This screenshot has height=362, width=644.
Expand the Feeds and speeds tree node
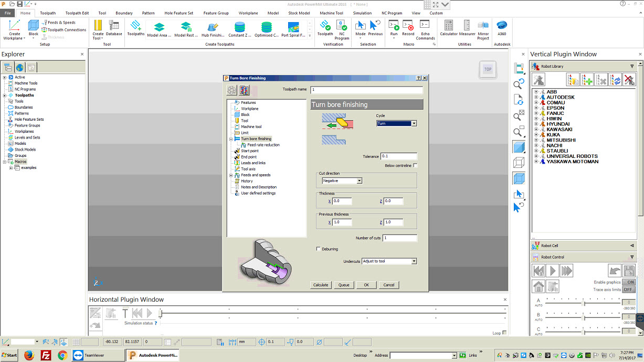pyautogui.click(x=230, y=175)
